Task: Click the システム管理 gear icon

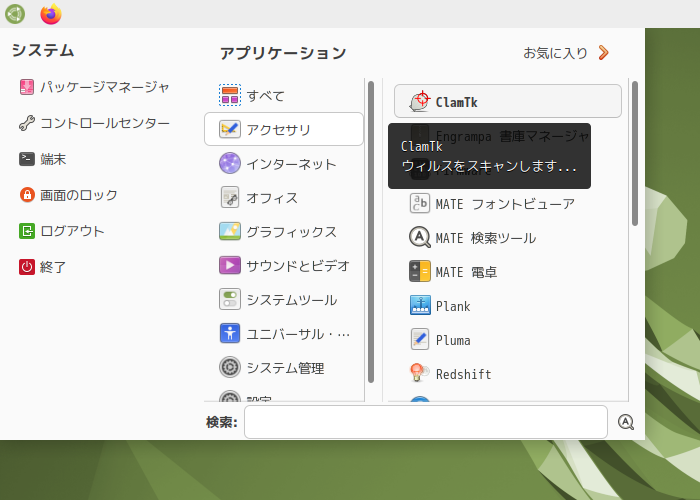Action: pos(230,367)
